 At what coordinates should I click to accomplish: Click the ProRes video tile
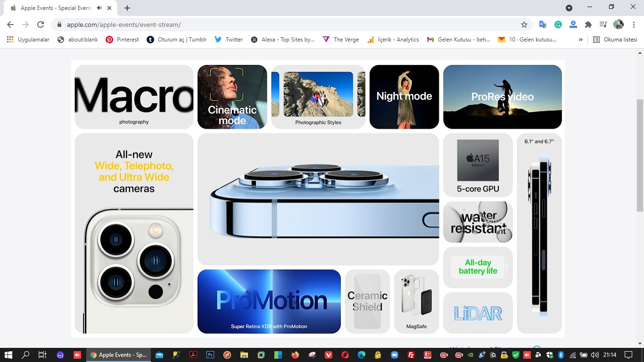coord(503,97)
